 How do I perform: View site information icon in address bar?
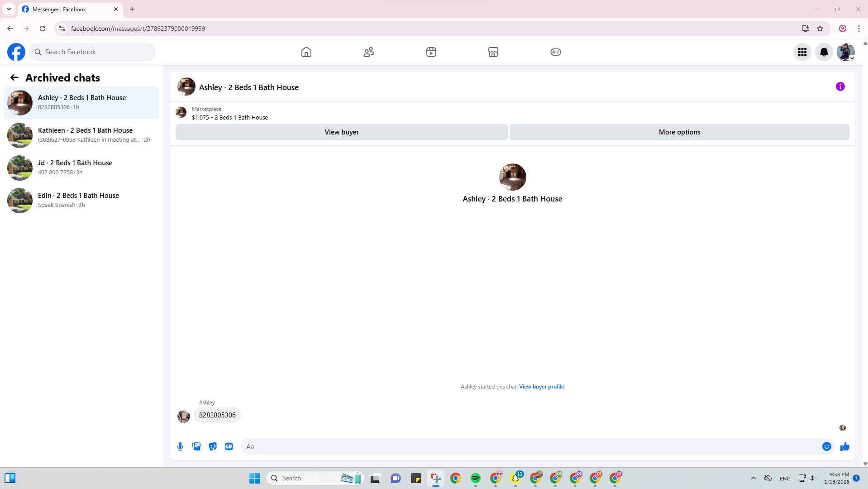point(62,29)
